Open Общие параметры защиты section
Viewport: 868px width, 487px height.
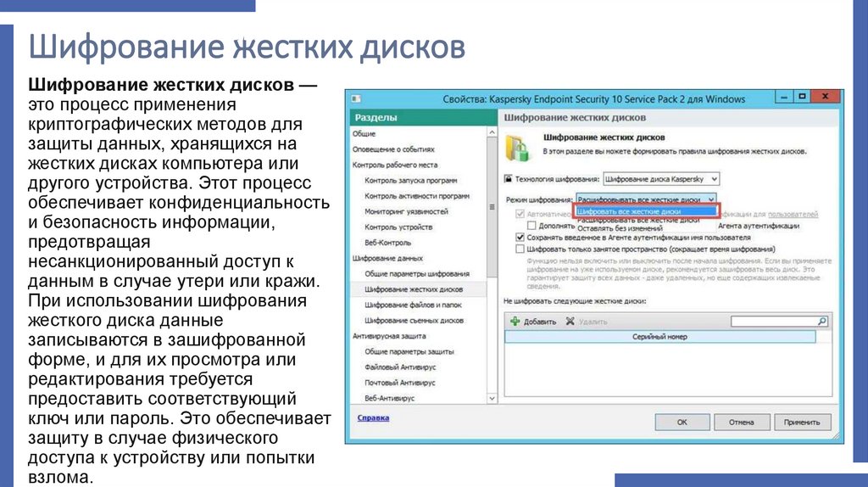click(409, 351)
